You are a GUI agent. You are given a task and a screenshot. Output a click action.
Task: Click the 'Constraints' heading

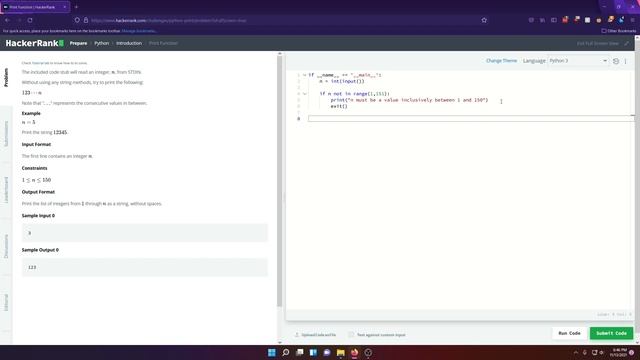(35, 168)
